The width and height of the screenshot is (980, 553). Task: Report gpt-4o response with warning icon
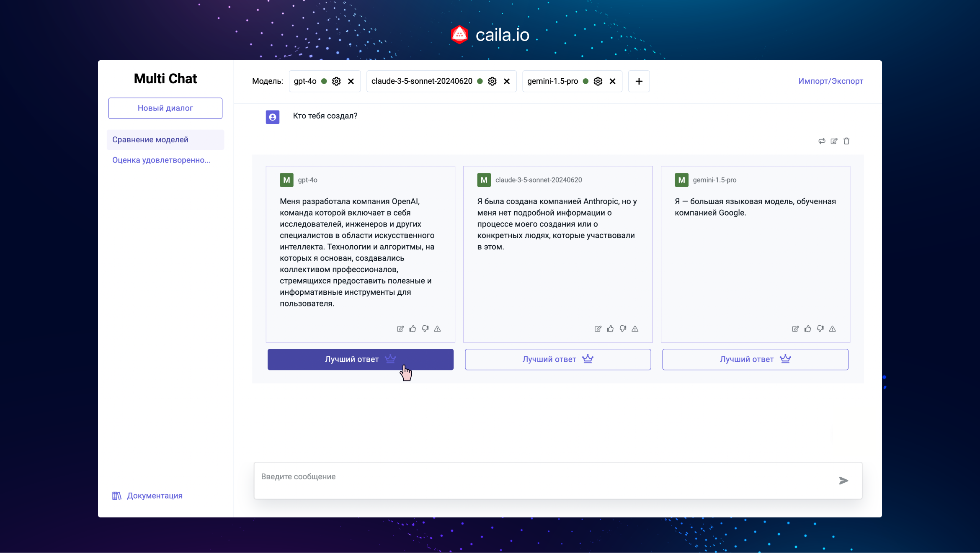click(x=437, y=329)
